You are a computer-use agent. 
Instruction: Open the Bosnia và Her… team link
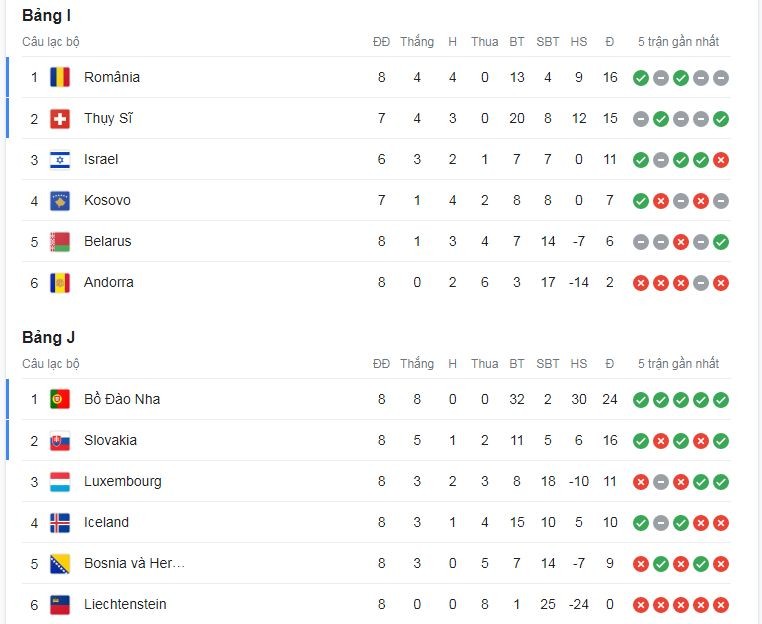(x=134, y=563)
